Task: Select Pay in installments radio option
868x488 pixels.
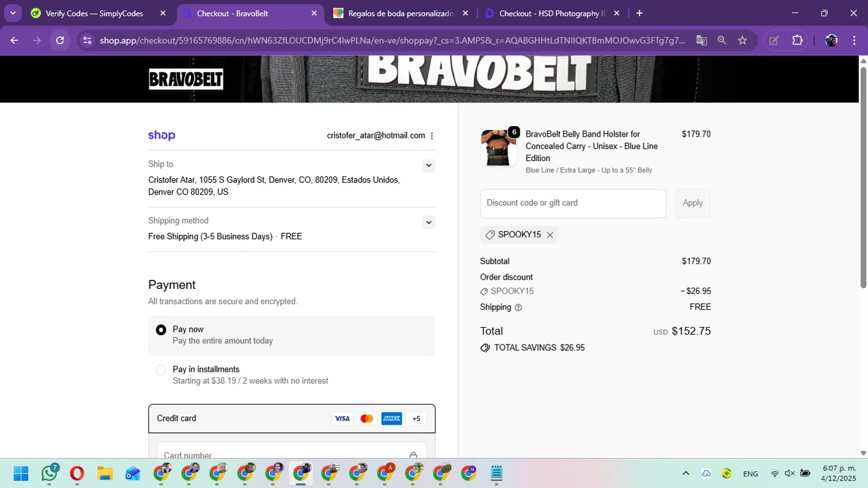Action: [161, 370]
